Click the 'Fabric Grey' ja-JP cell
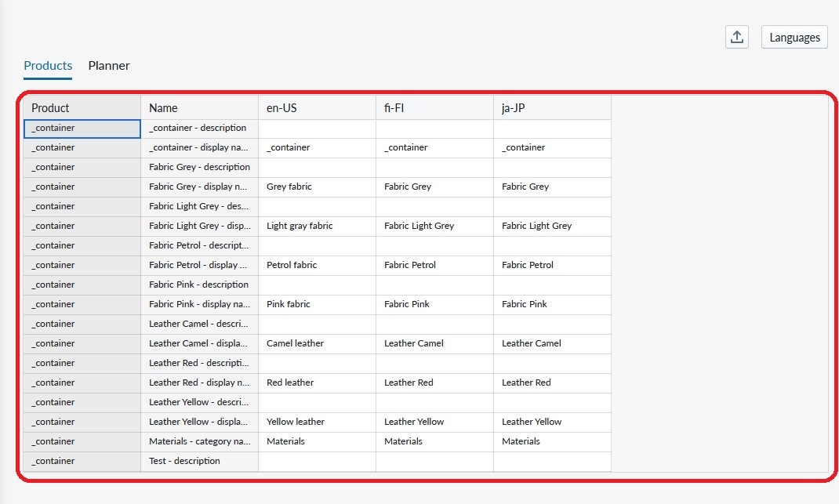Image resolution: width=839 pixels, height=504 pixels. point(552,187)
